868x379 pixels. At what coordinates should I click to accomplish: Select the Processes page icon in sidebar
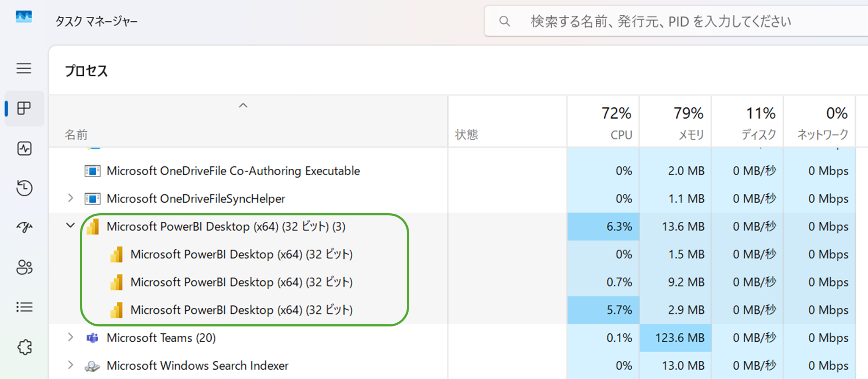[x=24, y=109]
